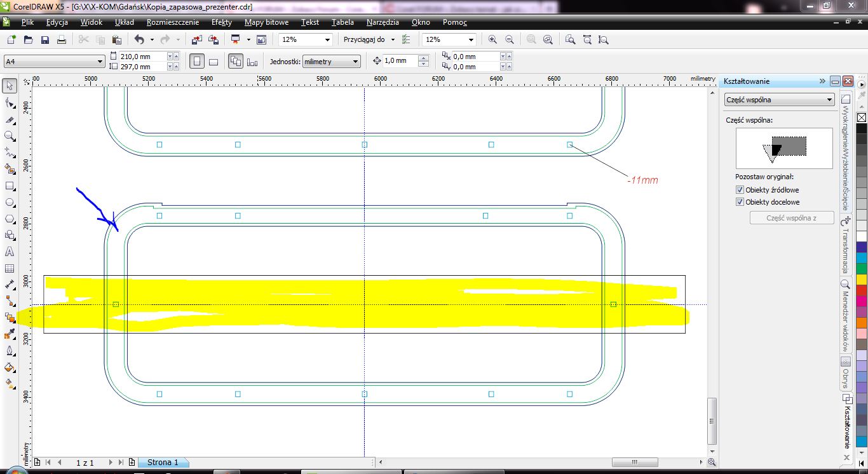
Task: Click the Save icon in the toolbar
Action: tap(45, 39)
